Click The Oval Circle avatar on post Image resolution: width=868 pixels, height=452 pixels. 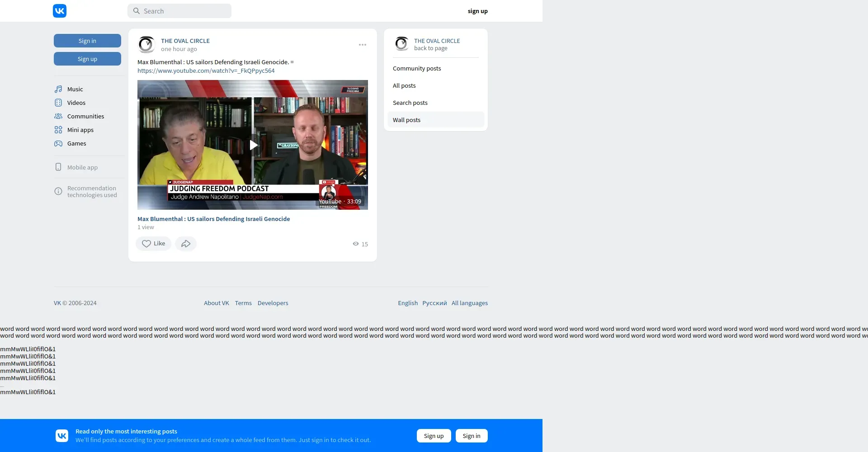[146, 44]
